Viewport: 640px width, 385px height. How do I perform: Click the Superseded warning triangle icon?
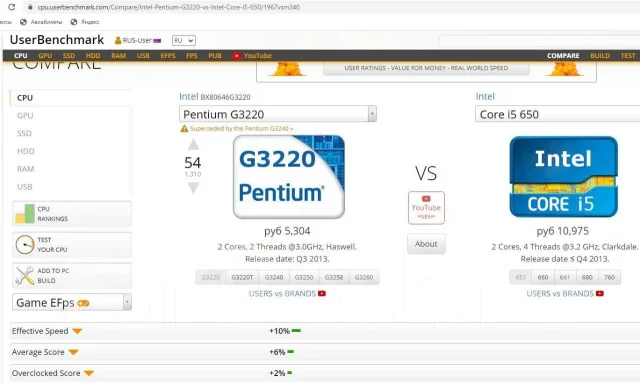coord(184,129)
